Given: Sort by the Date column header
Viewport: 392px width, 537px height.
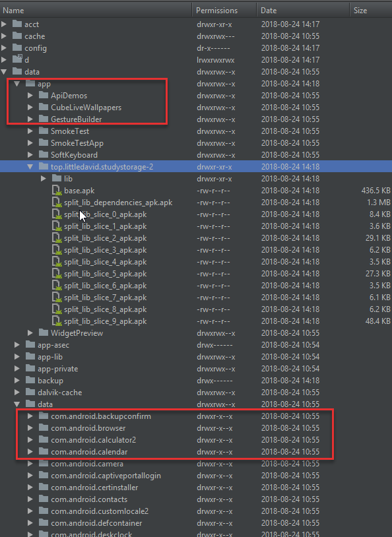Looking at the screenshot, I should pos(304,11).
